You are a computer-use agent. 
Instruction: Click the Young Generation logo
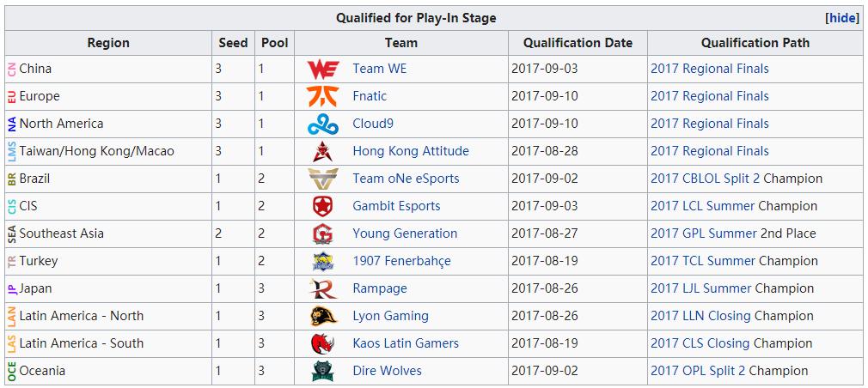tap(323, 234)
